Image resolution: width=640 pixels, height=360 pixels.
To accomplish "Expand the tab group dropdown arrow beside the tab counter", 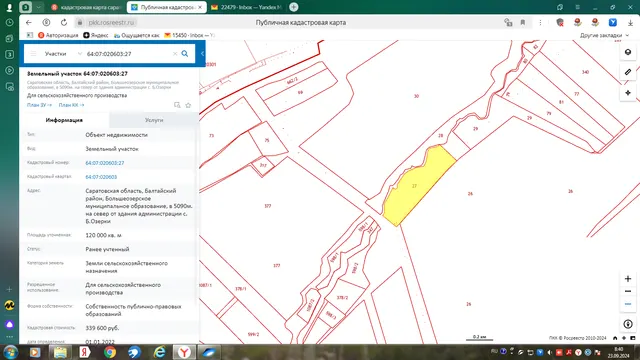I will 38,7.
